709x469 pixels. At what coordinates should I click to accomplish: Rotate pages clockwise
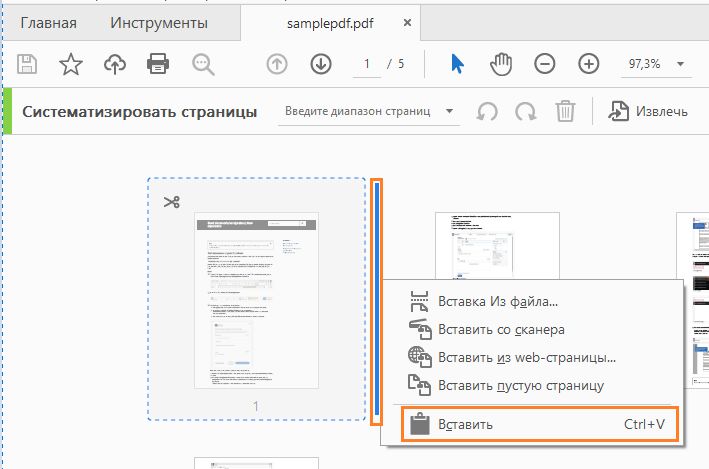[x=526, y=111]
